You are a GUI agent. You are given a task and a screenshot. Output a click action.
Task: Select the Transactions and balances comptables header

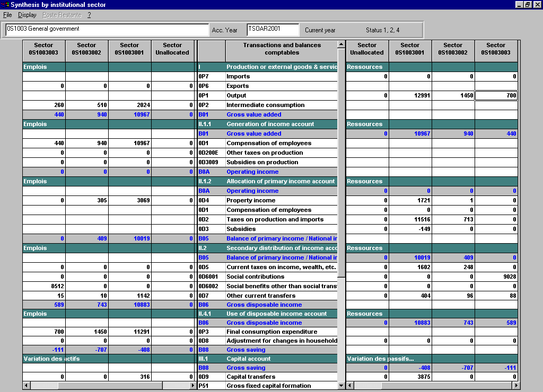click(282, 49)
